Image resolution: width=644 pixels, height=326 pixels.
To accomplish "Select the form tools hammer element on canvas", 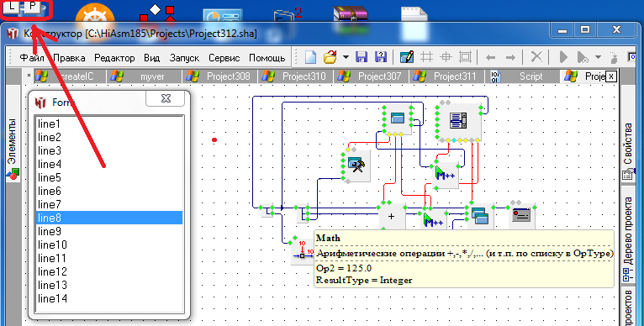I will [356, 166].
